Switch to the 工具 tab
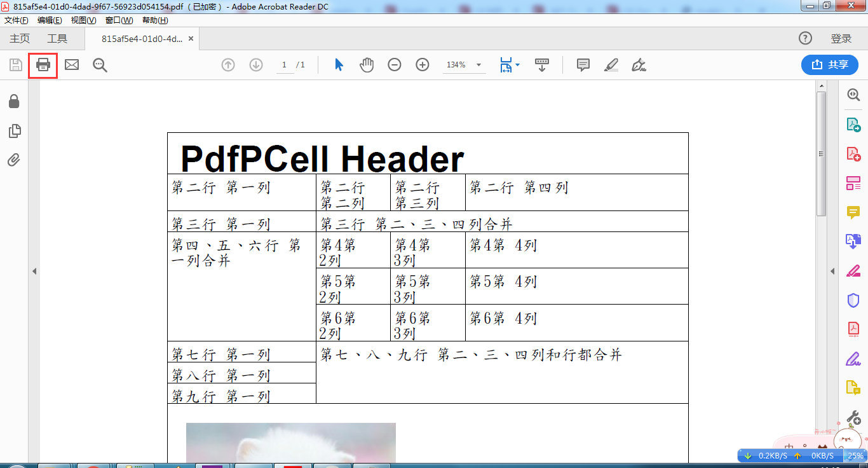The image size is (868, 468). (58, 38)
